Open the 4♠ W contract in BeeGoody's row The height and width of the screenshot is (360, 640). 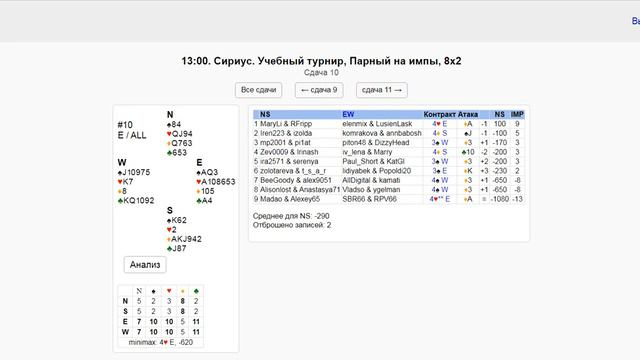(440, 180)
